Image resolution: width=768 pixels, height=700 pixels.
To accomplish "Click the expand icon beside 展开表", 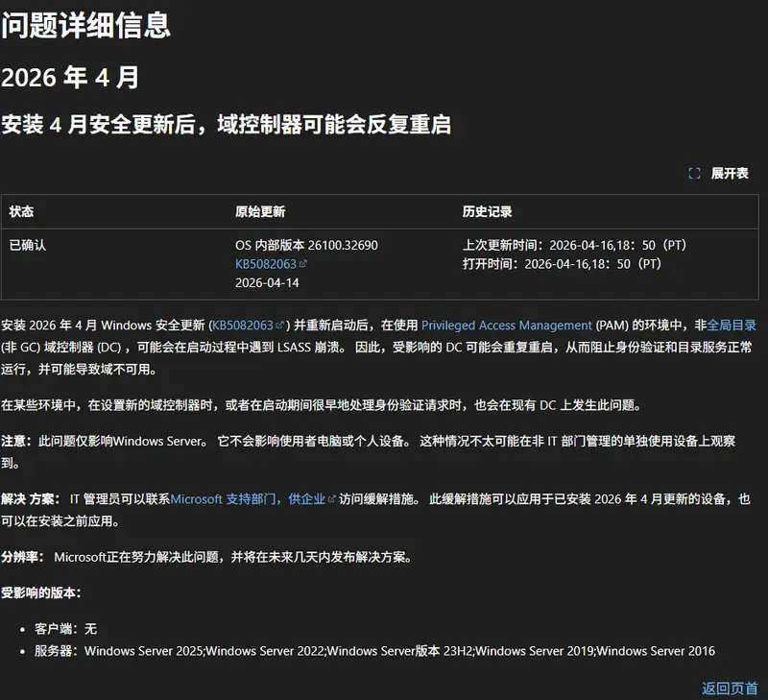I will 695,174.
